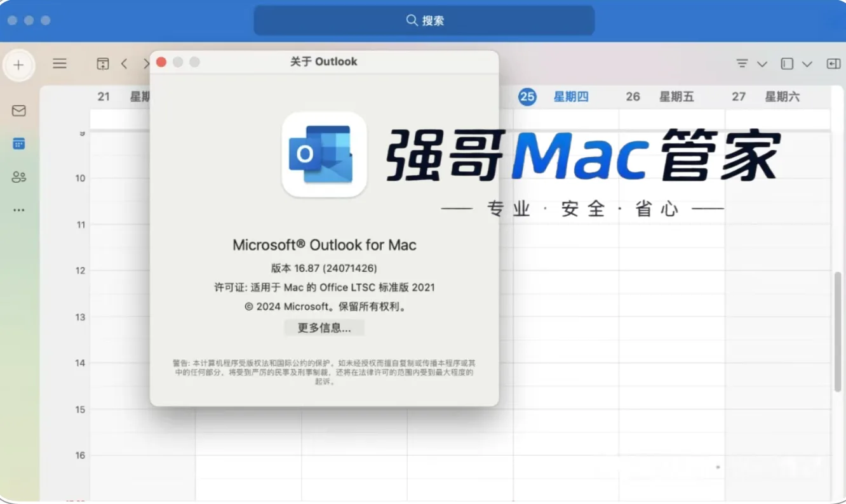Select the 26 星期五 day header
Image resolution: width=846 pixels, height=504 pixels.
tap(660, 96)
